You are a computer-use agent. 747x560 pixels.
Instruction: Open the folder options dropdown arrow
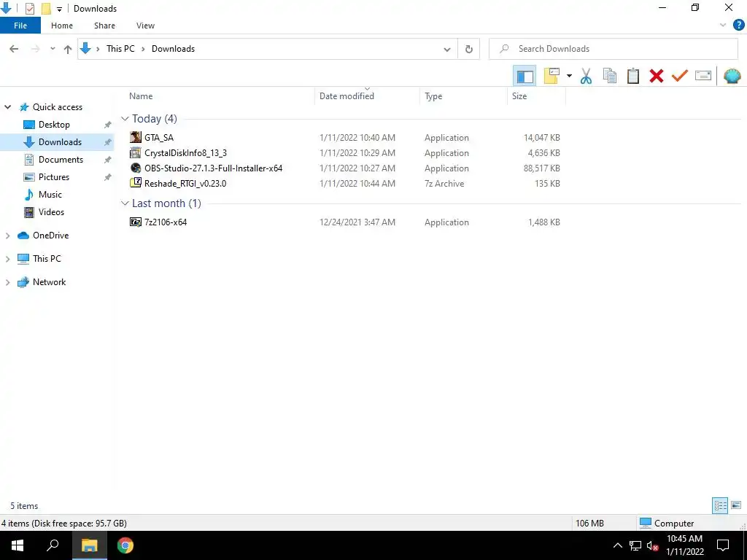point(569,76)
